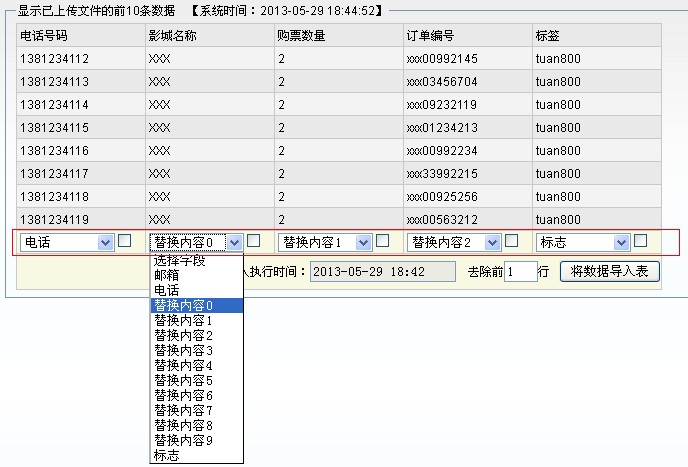The width and height of the screenshot is (688, 467).
Task: Click the execution time input field
Action: (x=383, y=271)
